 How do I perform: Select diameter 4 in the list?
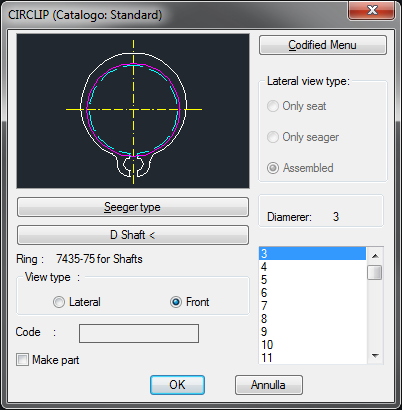point(312,267)
